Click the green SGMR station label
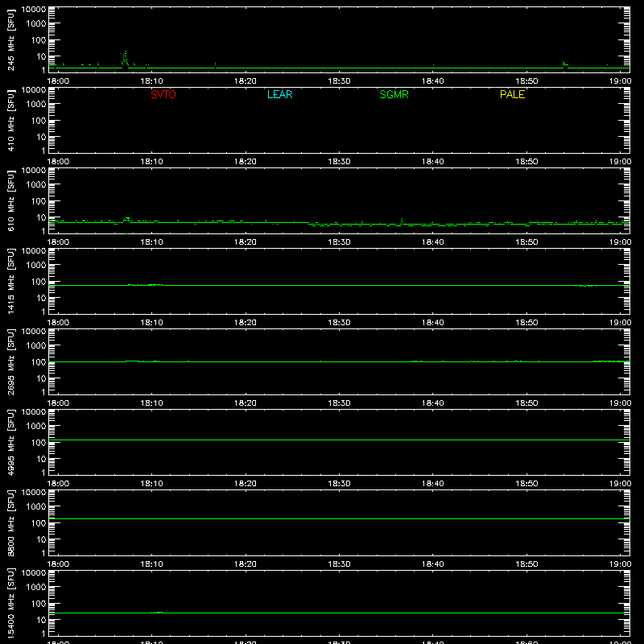Image resolution: width=644 pixels, height=644 pixels. click(x=394, y=94)
